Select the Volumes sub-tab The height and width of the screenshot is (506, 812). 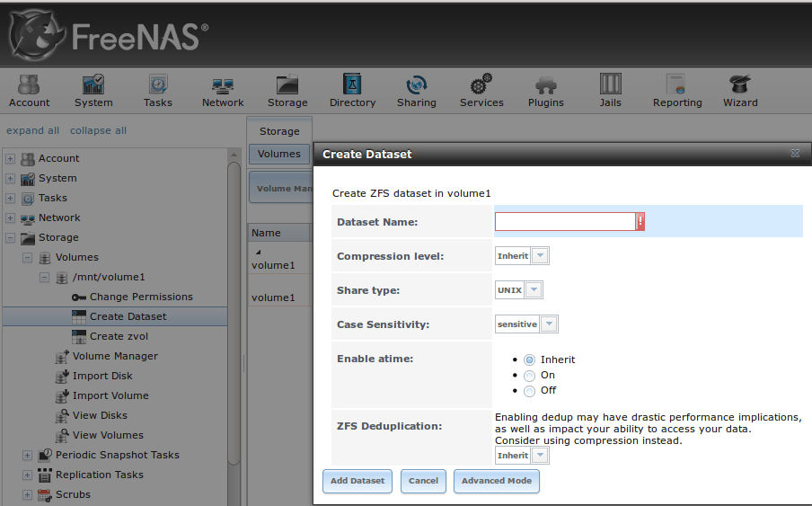click(279, 154)
